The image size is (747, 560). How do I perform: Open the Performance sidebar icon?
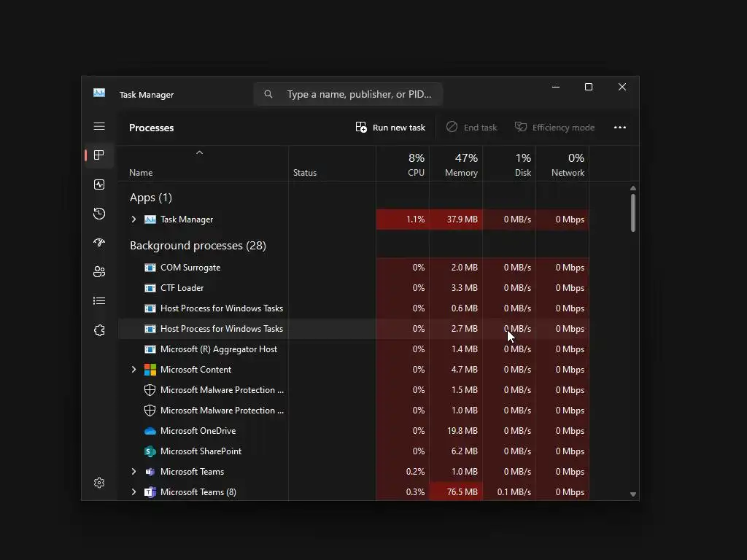pyautogui.click(x=99, y=184)
